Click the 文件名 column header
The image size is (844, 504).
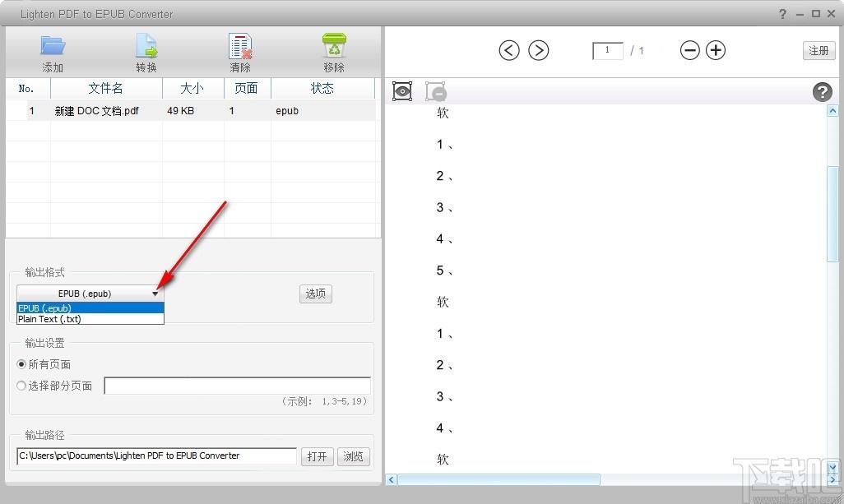[x=106, y=88]
